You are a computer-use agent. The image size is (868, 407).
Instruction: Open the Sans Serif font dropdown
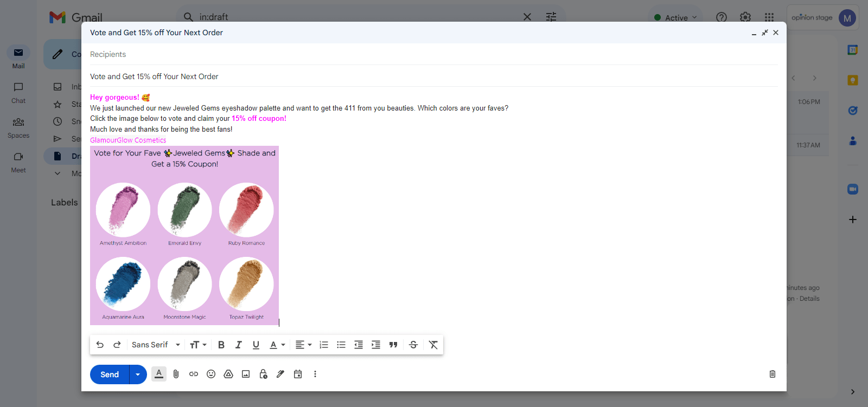tap(156, 345)
